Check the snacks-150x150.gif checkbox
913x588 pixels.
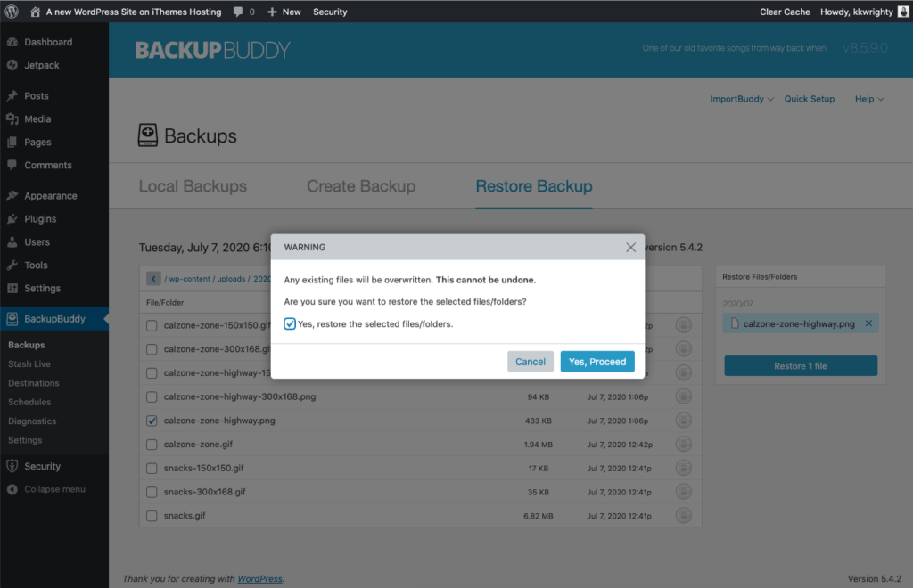point(152,469)
